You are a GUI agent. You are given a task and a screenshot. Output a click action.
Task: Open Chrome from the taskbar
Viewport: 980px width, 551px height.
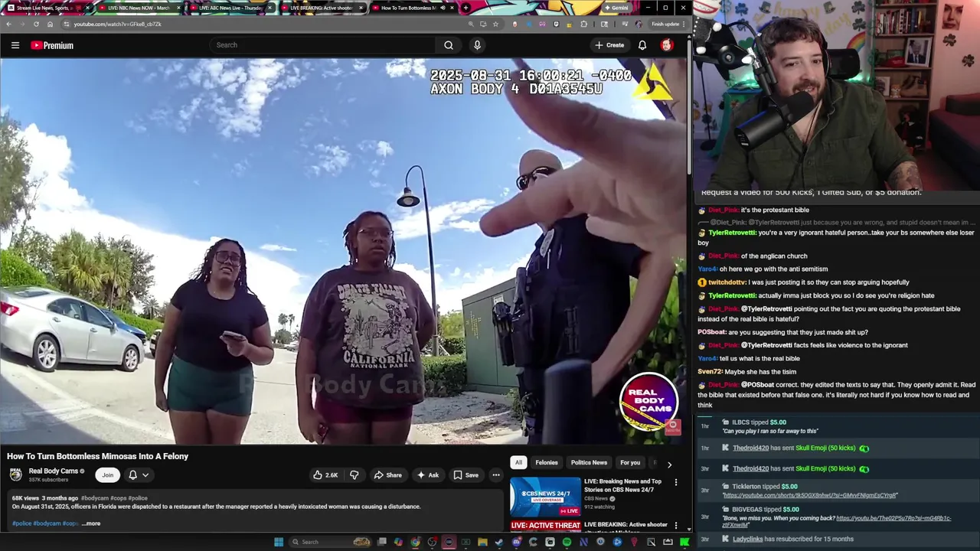click(415, 542)
